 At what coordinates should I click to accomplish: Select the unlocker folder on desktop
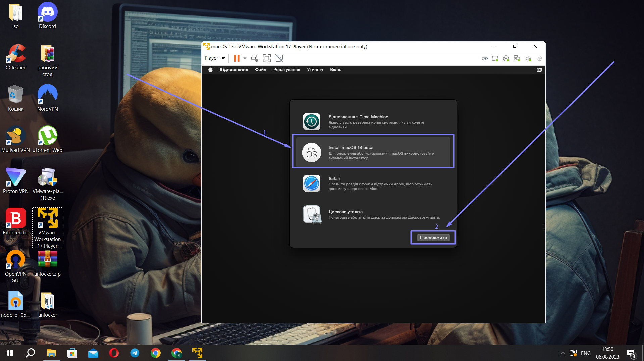pos(47,304)
